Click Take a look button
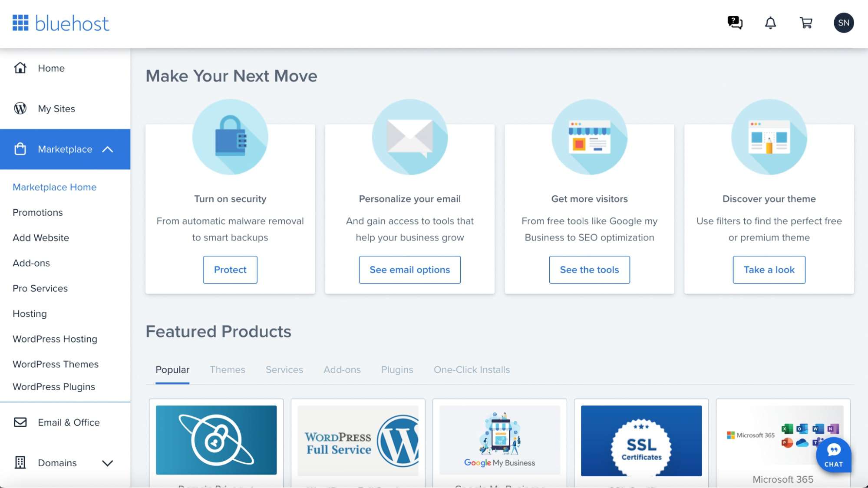This screenshot has height=488, width=868. coord(769,270)
